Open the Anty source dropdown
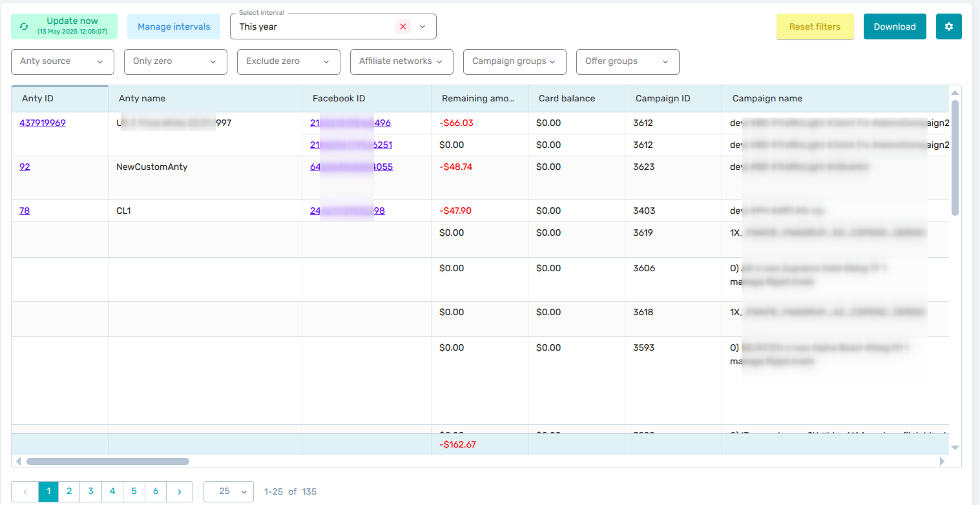The height and width of the screenshot is (505, 980). (x=63, y=61)
